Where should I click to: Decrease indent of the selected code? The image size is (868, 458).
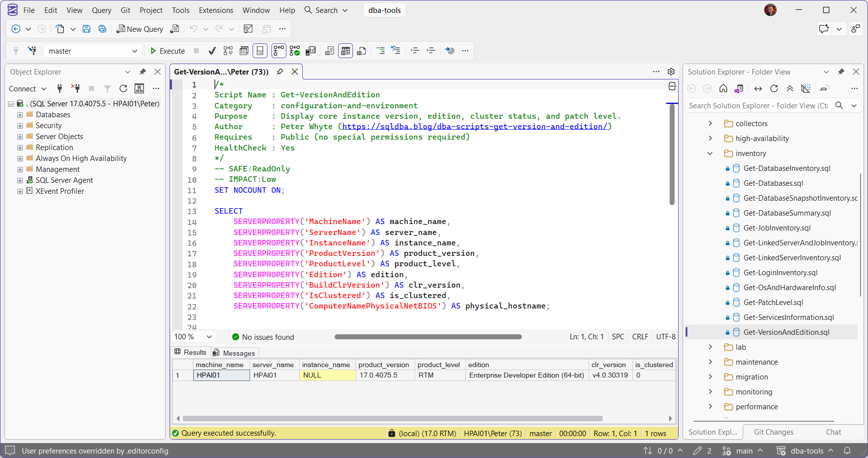[x=415, y=51]
